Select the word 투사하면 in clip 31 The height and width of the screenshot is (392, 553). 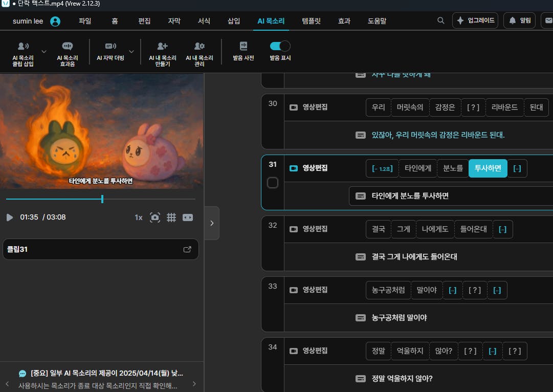click(x=488, y=168)
